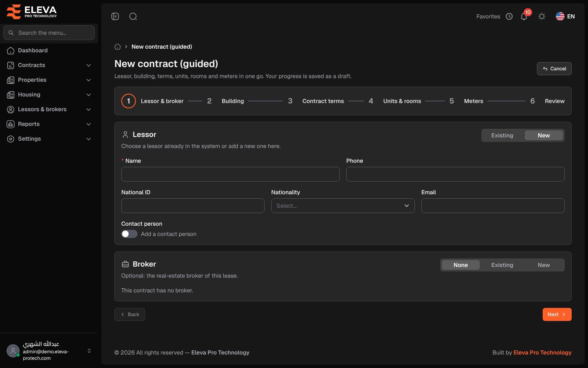Click the Settings gear icon in sidebar

[x=11, y=139]
